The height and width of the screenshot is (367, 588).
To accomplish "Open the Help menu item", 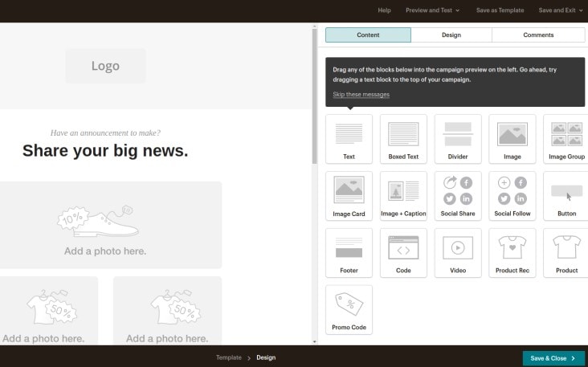I will pos(384,10).
